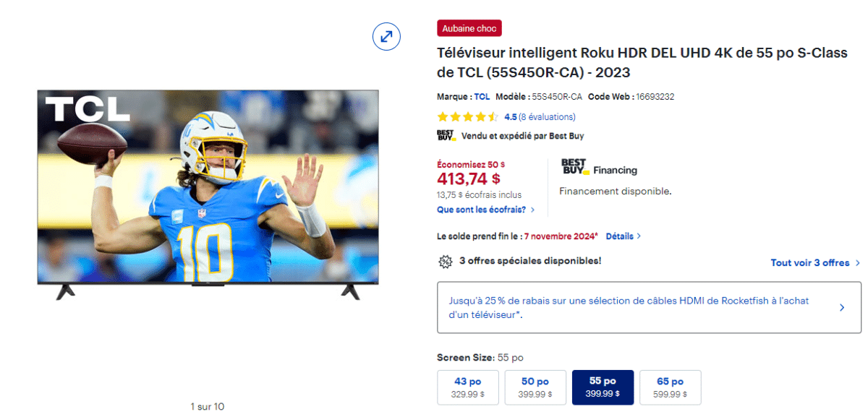This screenshot has height=417, width=868.
Task: Click the TCL television product image
Action: [x=208, y=195]
